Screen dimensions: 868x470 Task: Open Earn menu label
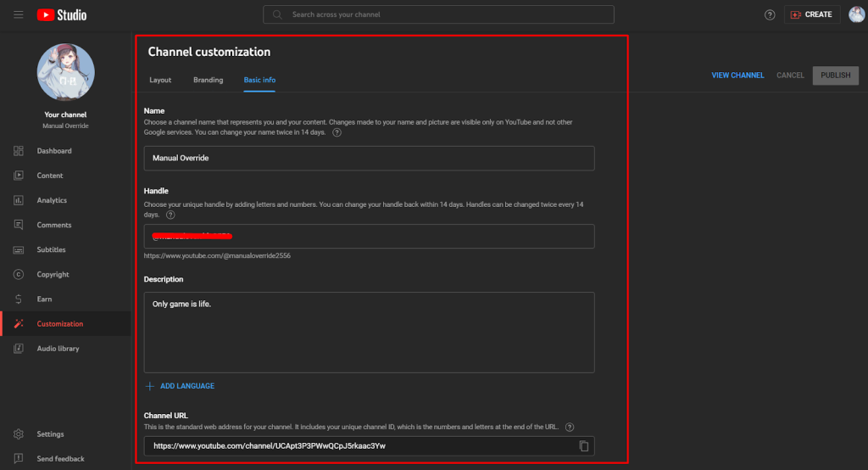click(44, 299)
